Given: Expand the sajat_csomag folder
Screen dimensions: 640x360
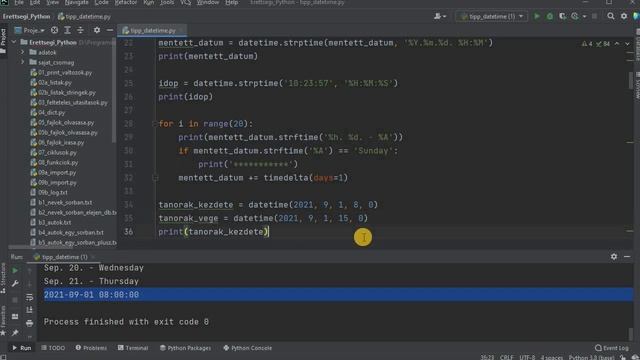Looking at the screenshot, I should point(22,62).
